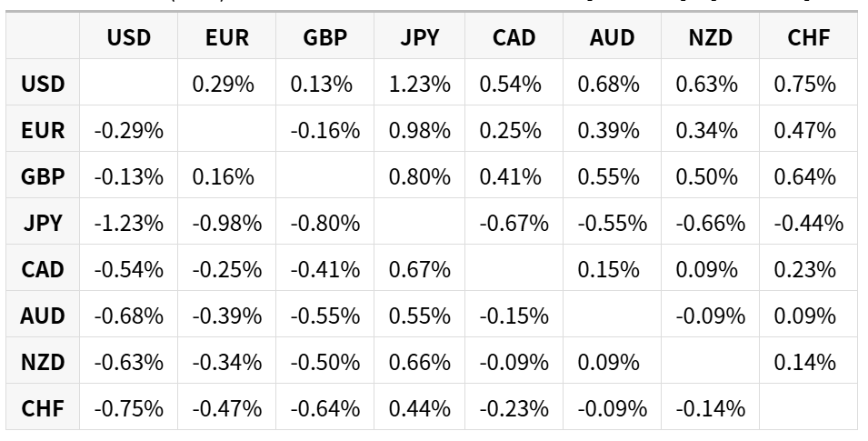868x441 pixels.
Task: Click the NZD column header
Action: [710, 36]
